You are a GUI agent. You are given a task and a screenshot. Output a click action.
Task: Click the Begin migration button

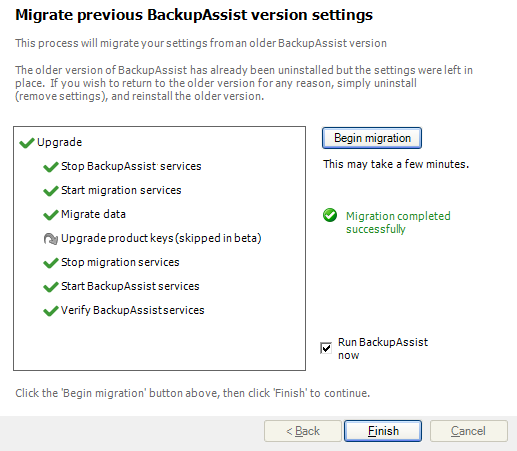coord(372,138)
